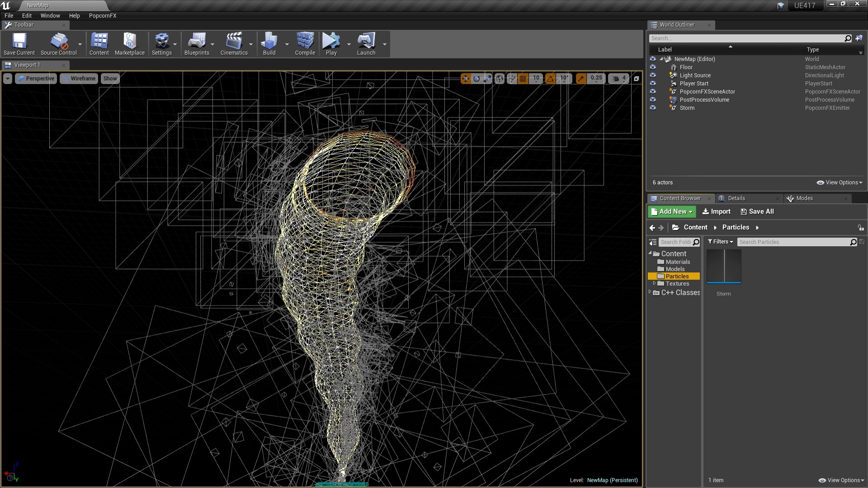Viewport: 868px width, 488px height.
Task: Click the Search Particles input field
Action: (793, 242)
